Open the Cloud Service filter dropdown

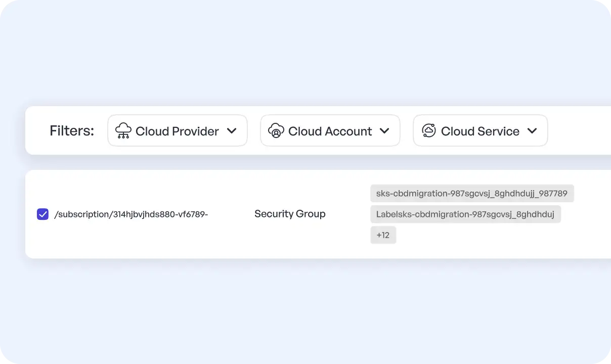479,130
